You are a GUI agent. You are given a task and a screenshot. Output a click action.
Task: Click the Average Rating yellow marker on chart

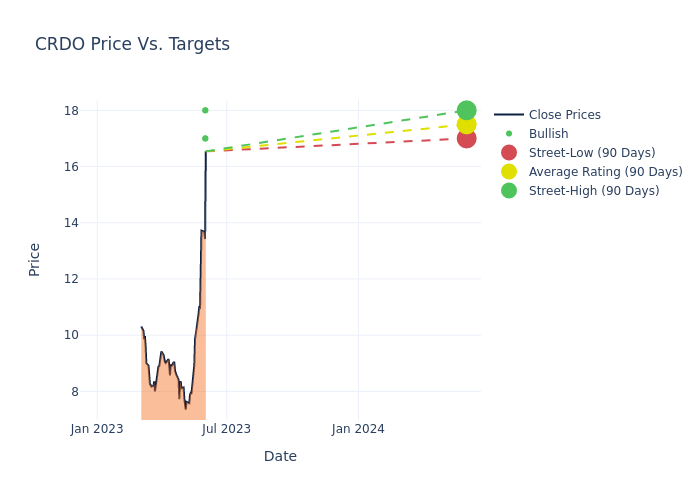[x=466, y=124]
